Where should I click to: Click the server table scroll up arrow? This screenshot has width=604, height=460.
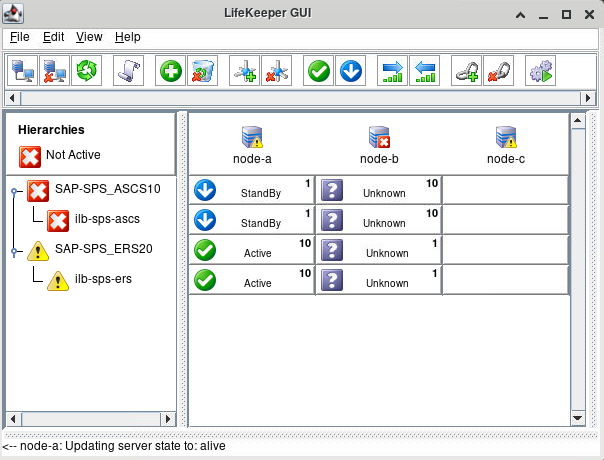pos(577,121)
